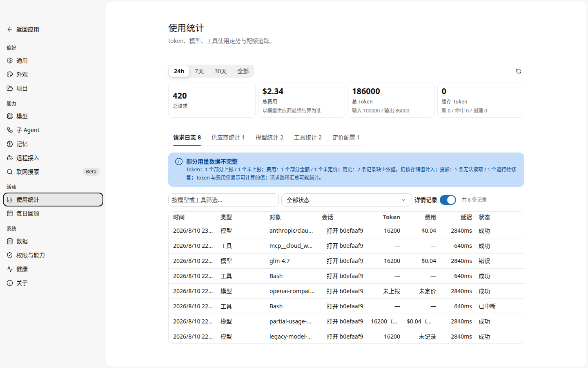Open session link in glm-4.7 row
The height and width of the screenshot is (368, 588).
click(x=345, y=261)
